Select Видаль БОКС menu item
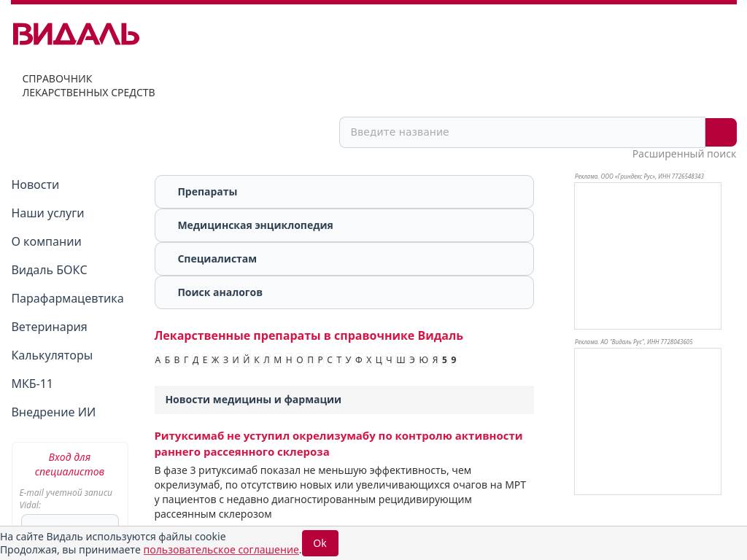Image resolution: width=747 pixels, height=560 pixels. click(x=49, y=270)
